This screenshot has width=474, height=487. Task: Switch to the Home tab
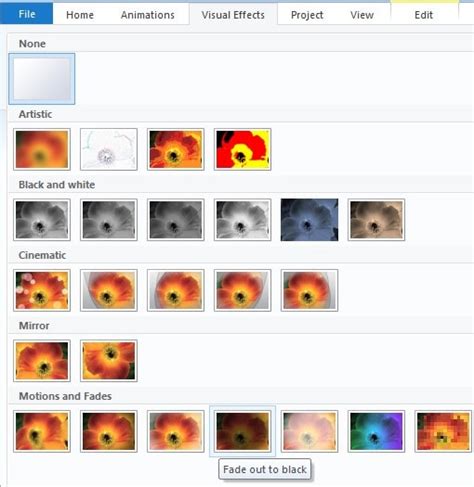(x=80, y=15)
